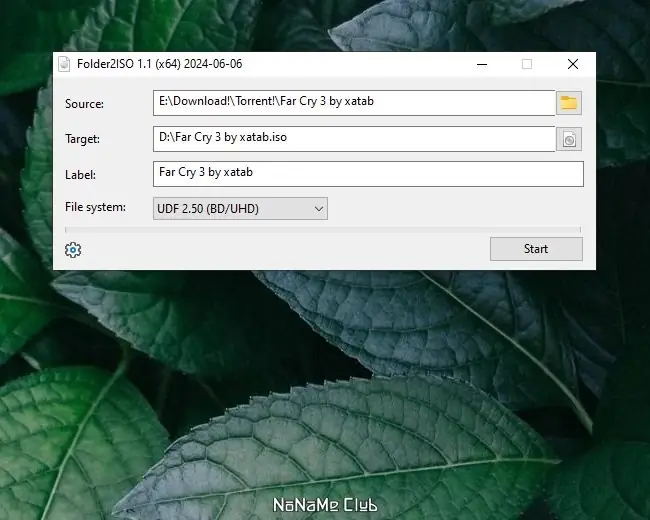Minimize the Folder2ISO window
The height and width of the screenshot is (520, 650).
pos(482,64)
